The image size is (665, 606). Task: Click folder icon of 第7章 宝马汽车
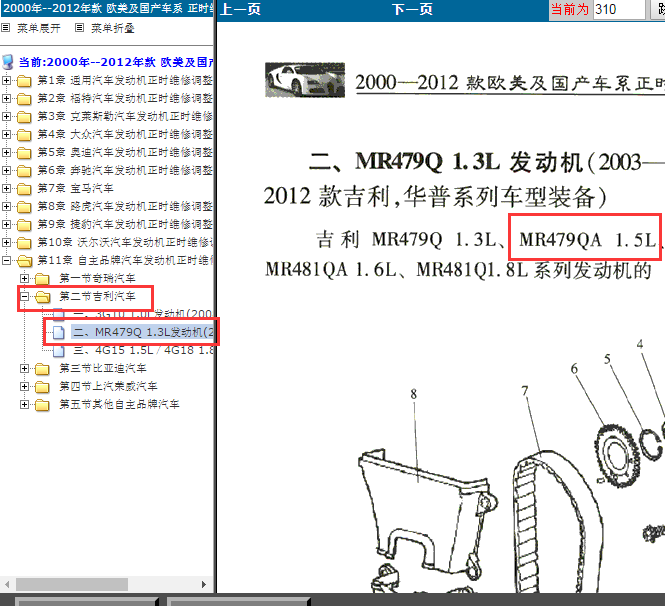[x=24, y=189]
